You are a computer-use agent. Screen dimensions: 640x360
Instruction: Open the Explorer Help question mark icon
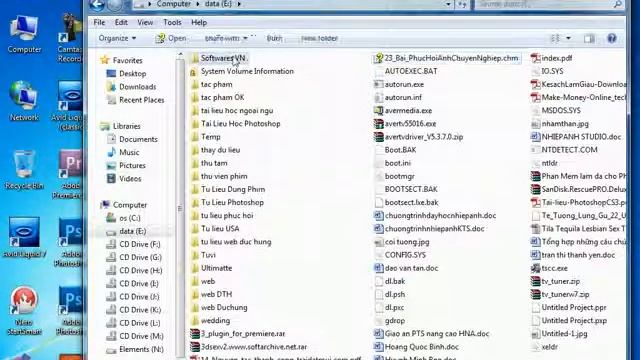pos(611,38)
